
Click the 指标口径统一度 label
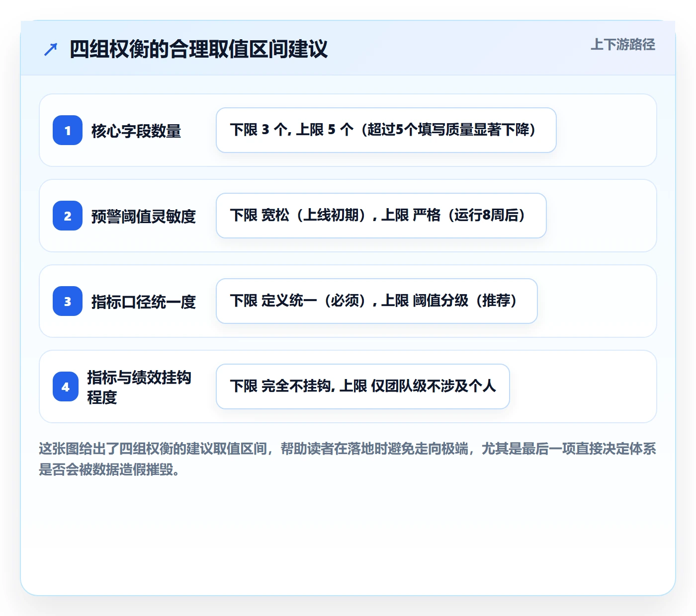tap(144, 302)
